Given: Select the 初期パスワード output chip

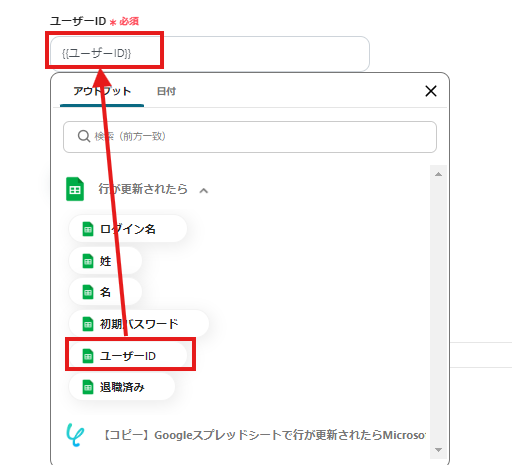Looking at the screenshot, I should coord(139,324).
